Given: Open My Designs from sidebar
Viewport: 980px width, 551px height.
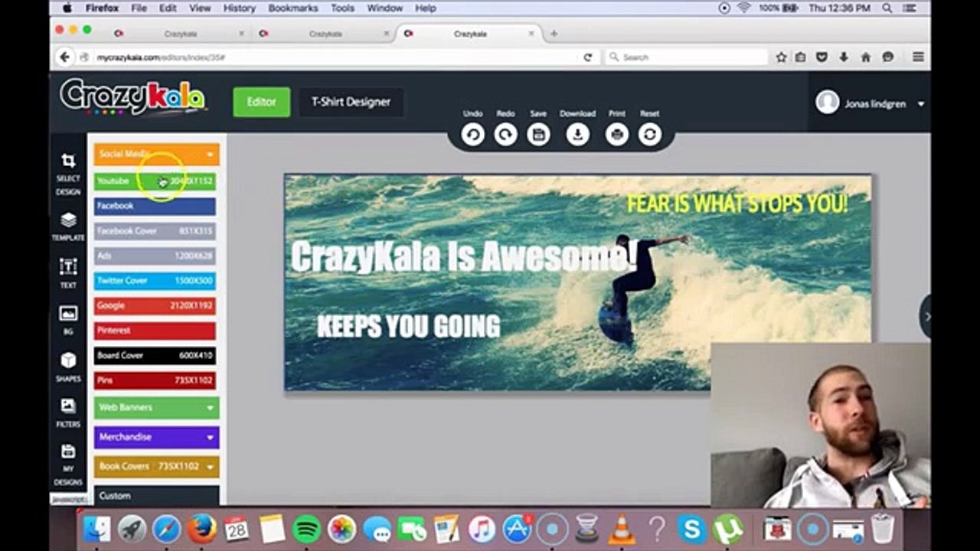Looking at the screenshot, I should [x=68, y=464].
